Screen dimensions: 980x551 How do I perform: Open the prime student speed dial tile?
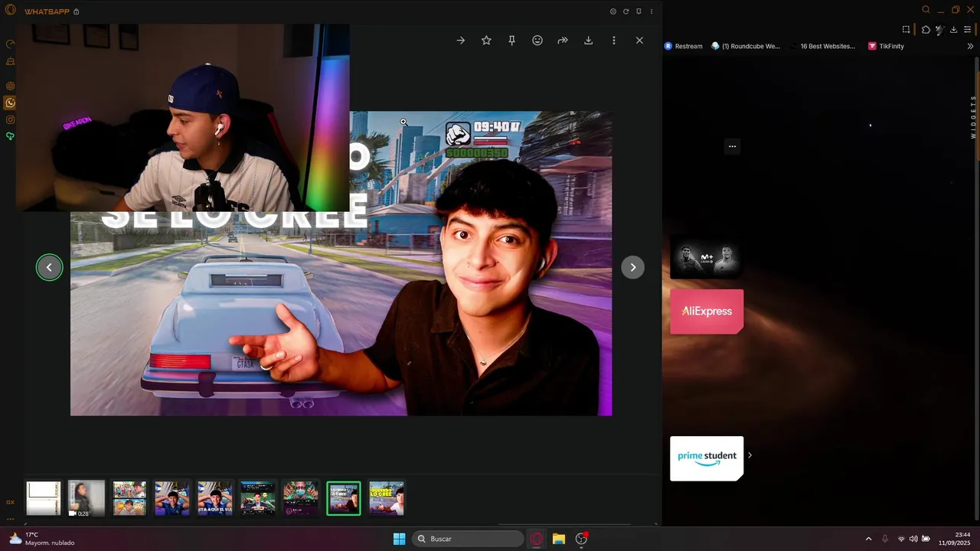click(707, 458)
